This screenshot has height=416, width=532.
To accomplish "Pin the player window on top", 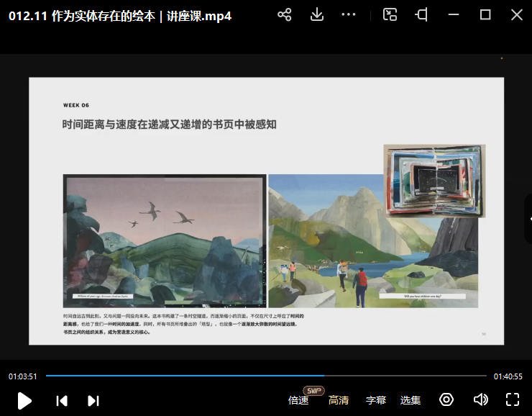I will tap(421, 14).
